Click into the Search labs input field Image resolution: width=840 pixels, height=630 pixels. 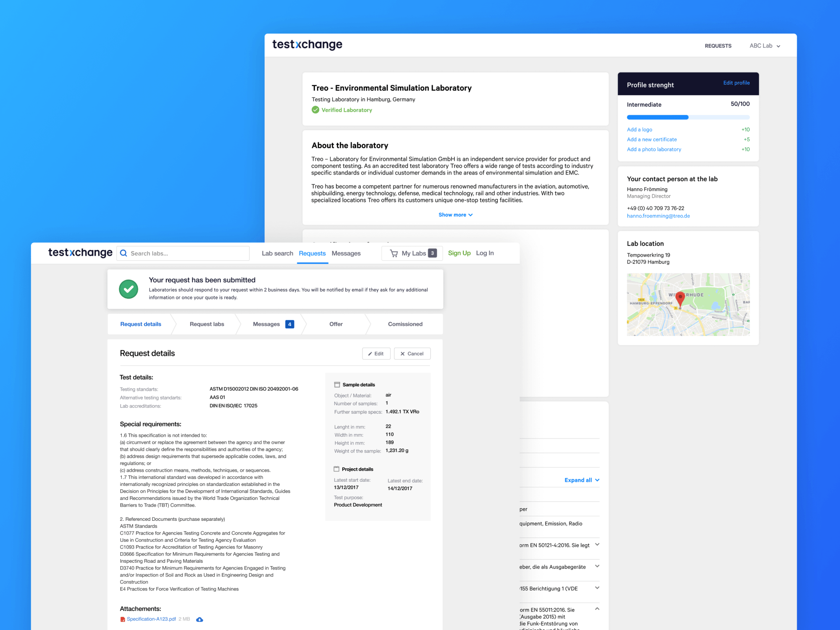(183, 253)
